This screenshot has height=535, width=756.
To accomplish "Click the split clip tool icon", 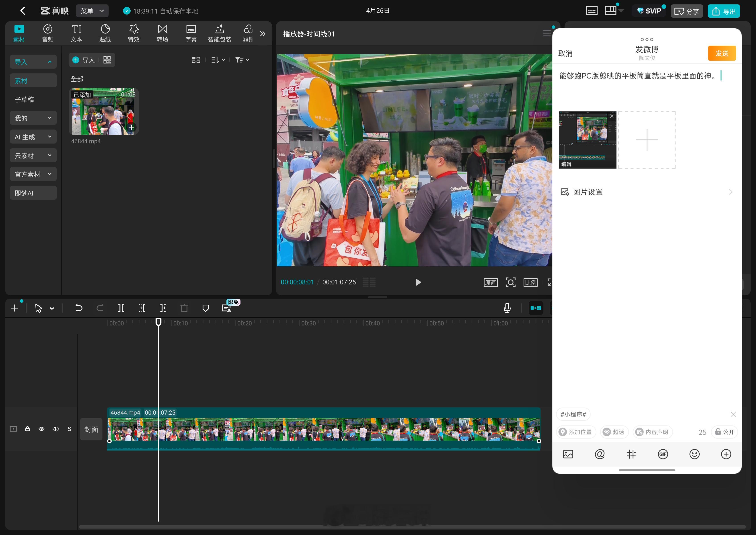I will click(121, 308).
